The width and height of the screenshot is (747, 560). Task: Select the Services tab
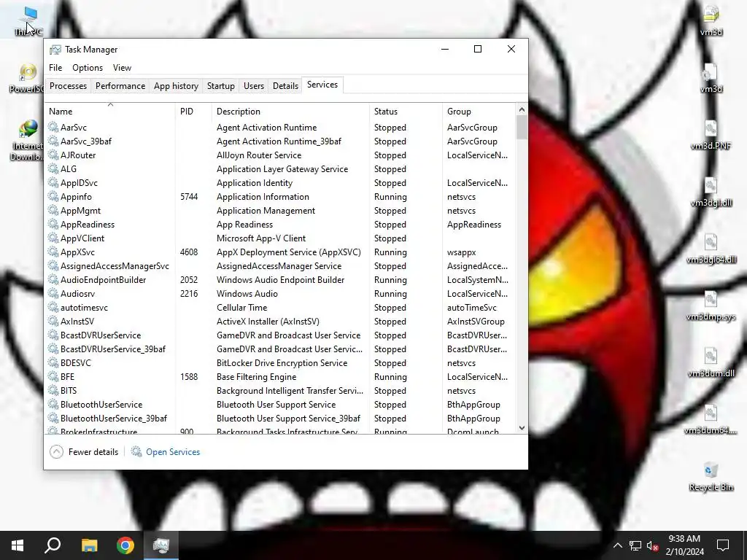click(322, 85)
